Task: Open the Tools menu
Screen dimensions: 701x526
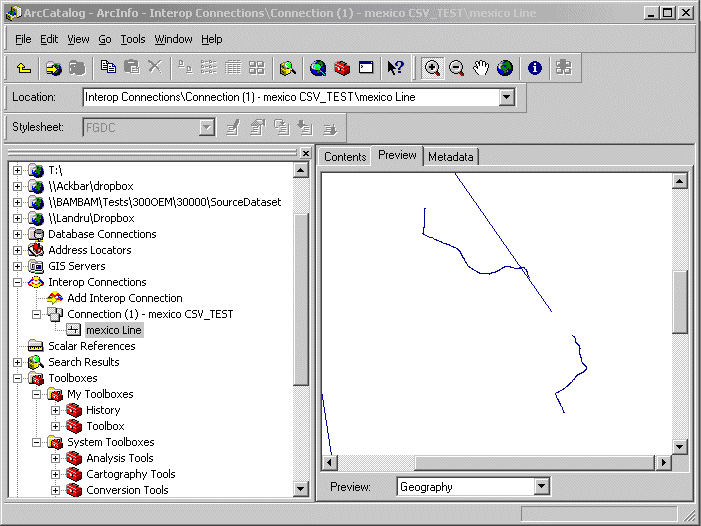Action: 132,39
